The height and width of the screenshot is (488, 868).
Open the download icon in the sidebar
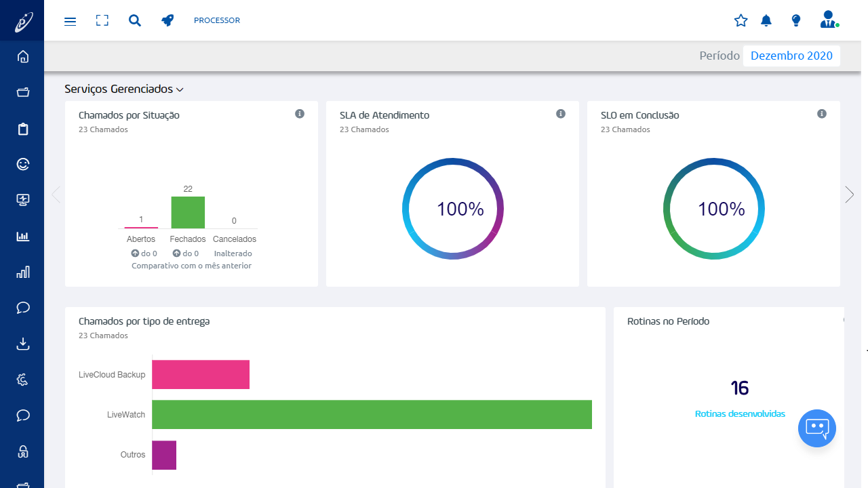pyautogui.click(x=23, y=344)
